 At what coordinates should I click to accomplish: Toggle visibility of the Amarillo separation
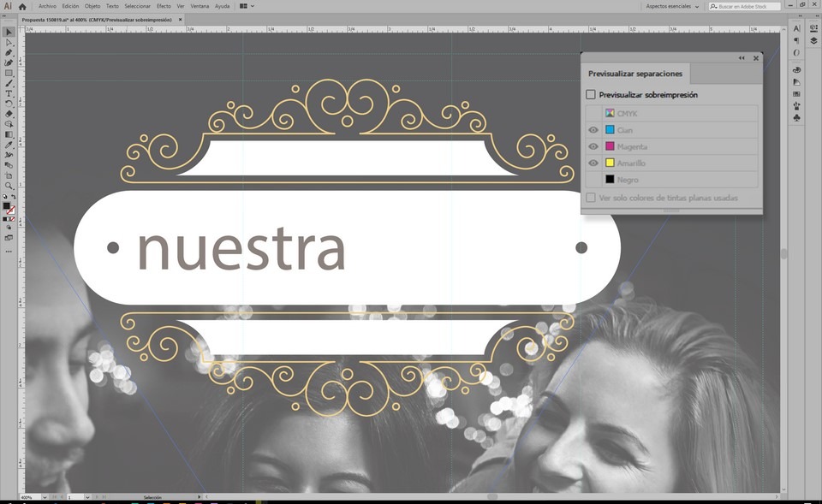pos(593,163)
